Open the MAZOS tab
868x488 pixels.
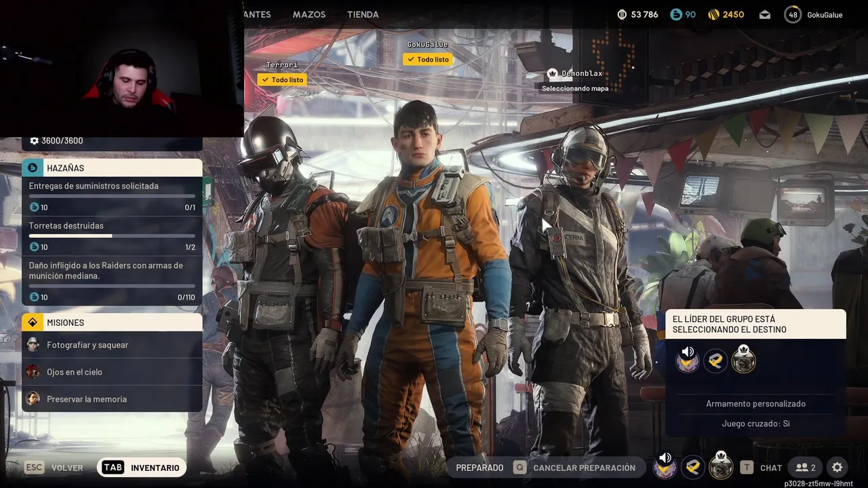309,14
